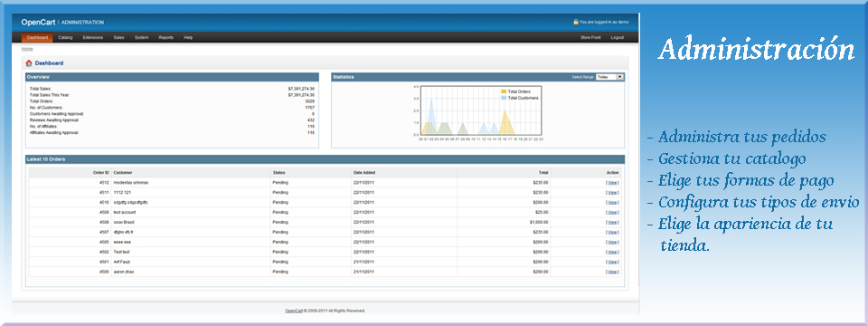The image size is (868, 326).
Task: View order 4505 details
Action: 612,243
